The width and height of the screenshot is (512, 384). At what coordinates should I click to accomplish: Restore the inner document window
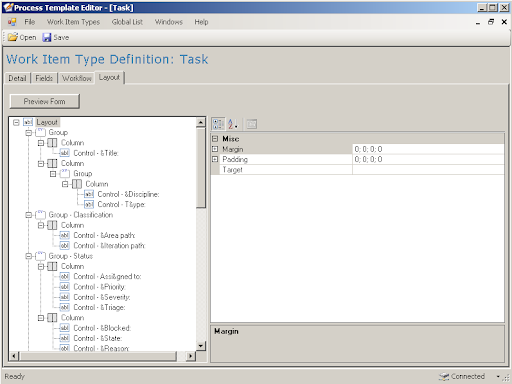click(491, 22)
